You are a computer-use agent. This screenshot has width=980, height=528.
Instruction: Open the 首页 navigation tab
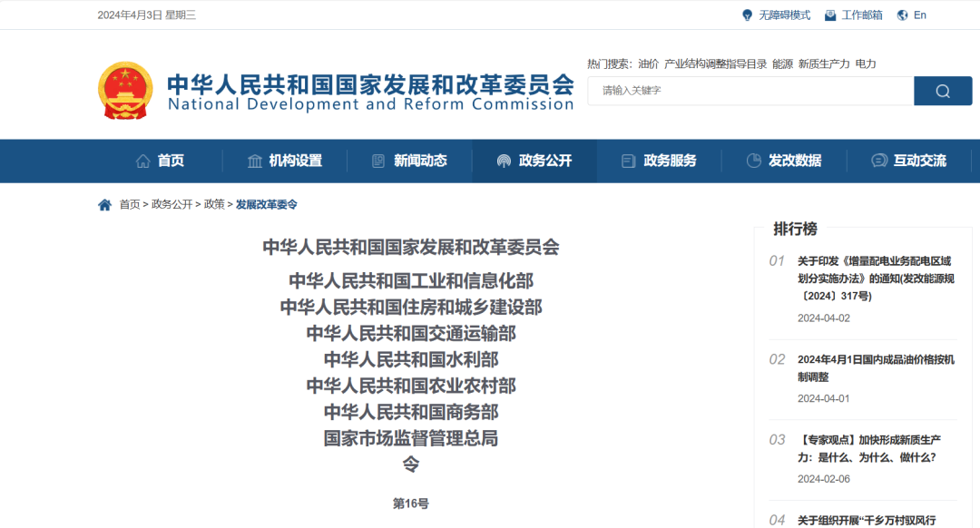pyautogui.click(x=160, y=161)
